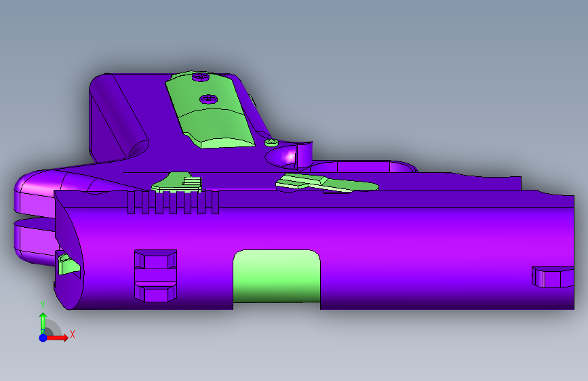The height and width of the screenshot is (381, 588).
Task: Click the green Y axis arrow
Action: (43, 323)
